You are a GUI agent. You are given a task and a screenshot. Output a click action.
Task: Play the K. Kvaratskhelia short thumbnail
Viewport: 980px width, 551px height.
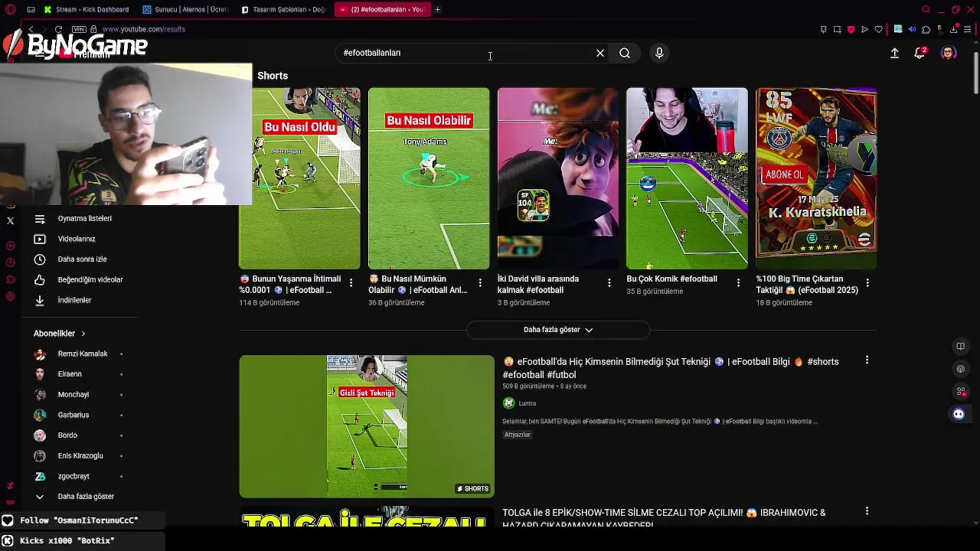coord(816,178)
